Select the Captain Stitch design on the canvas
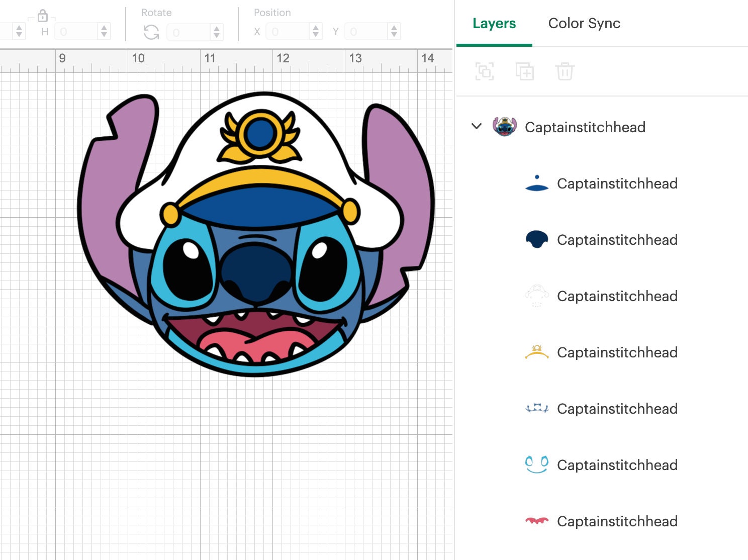748x560 pixels. tap(251, 236)
